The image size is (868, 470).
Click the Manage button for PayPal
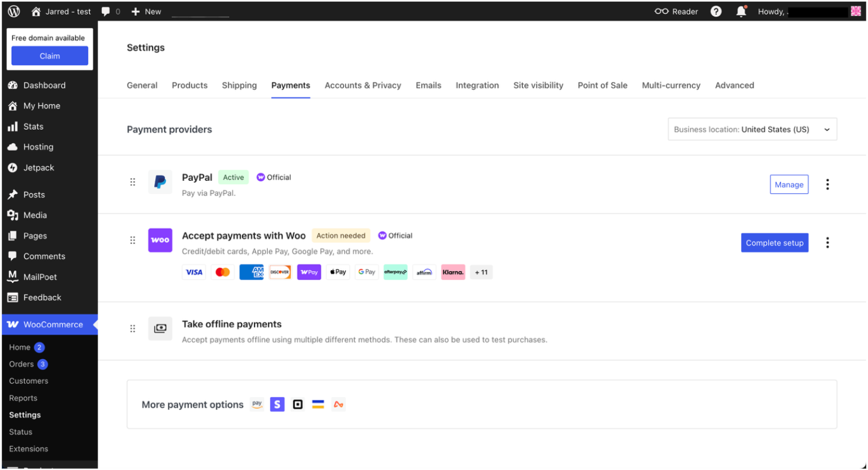click(788, 185)
